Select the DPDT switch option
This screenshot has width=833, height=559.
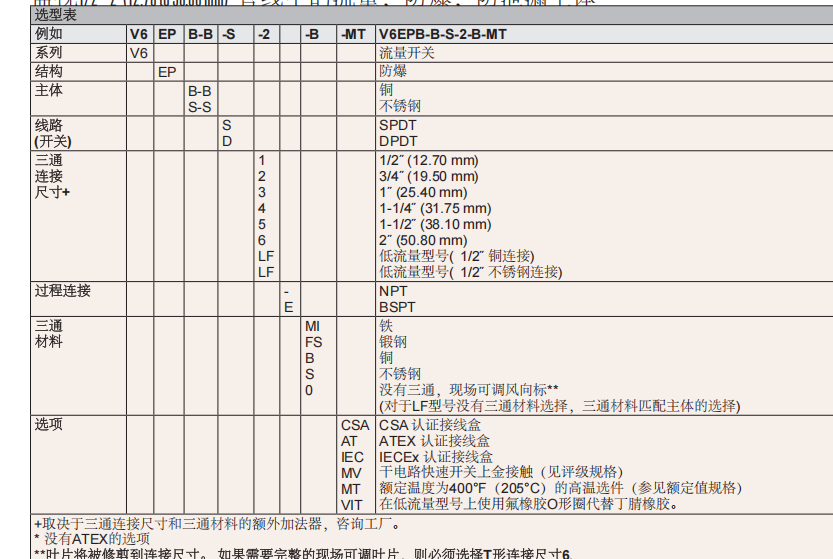click(x=398, y=141)
